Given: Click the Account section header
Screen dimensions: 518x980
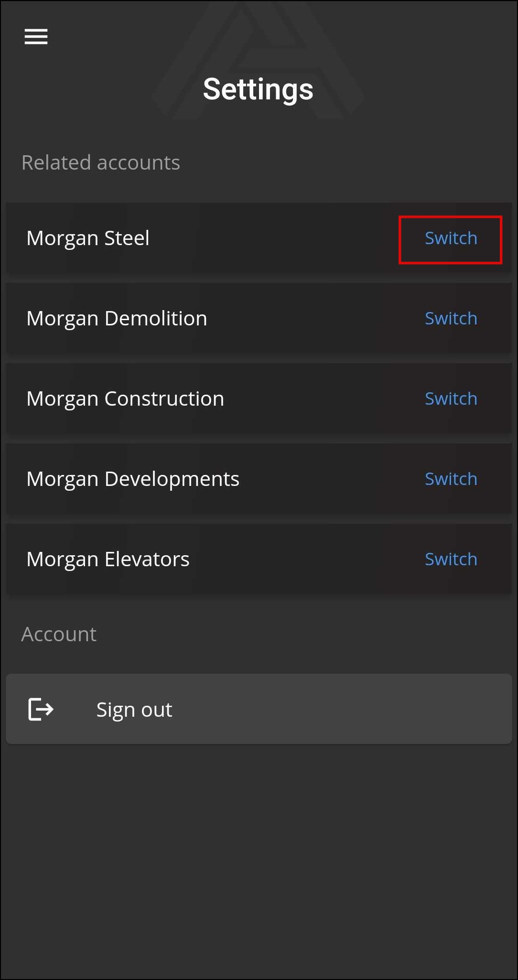Looking at the screenshot, I should tap(58, 634).
